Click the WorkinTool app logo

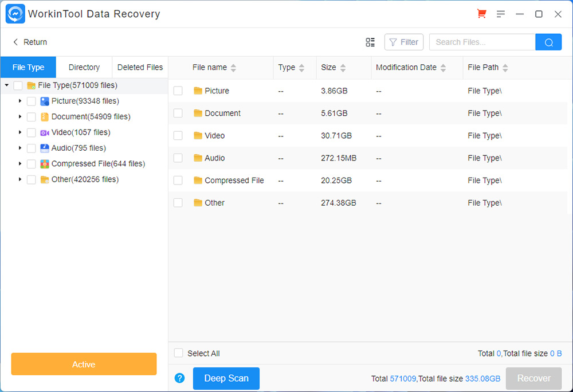15,14
